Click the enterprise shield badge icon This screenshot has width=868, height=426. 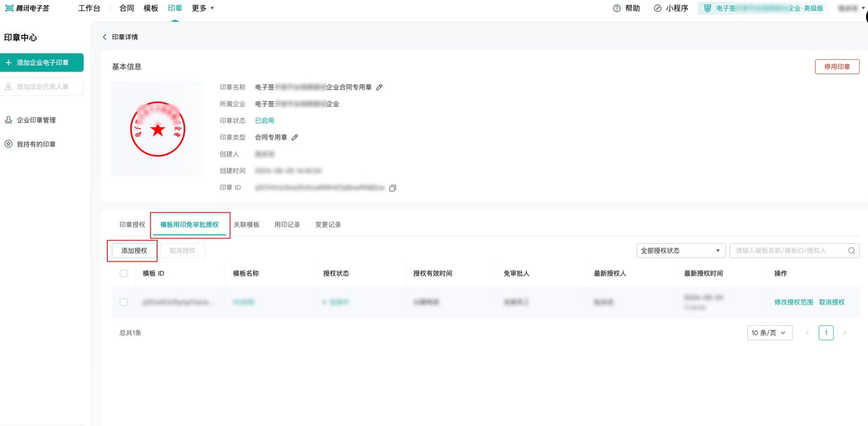pos(707,8)
